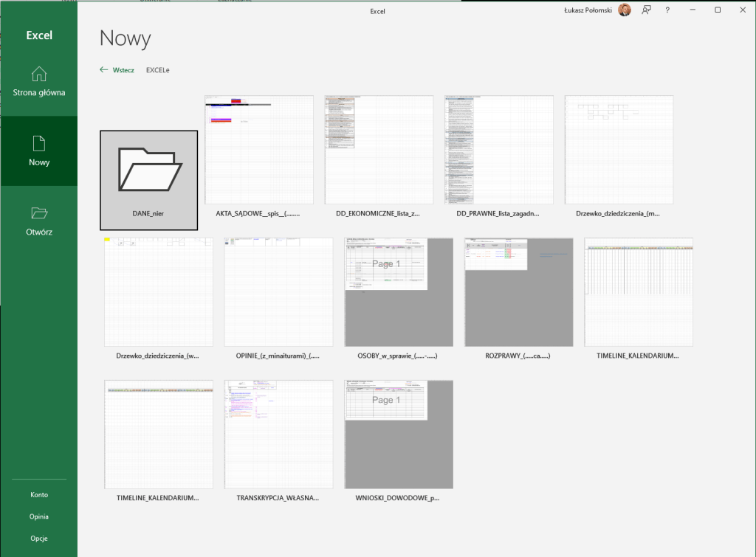
Task: Click the user profile picture
Action: pos(625,10)
